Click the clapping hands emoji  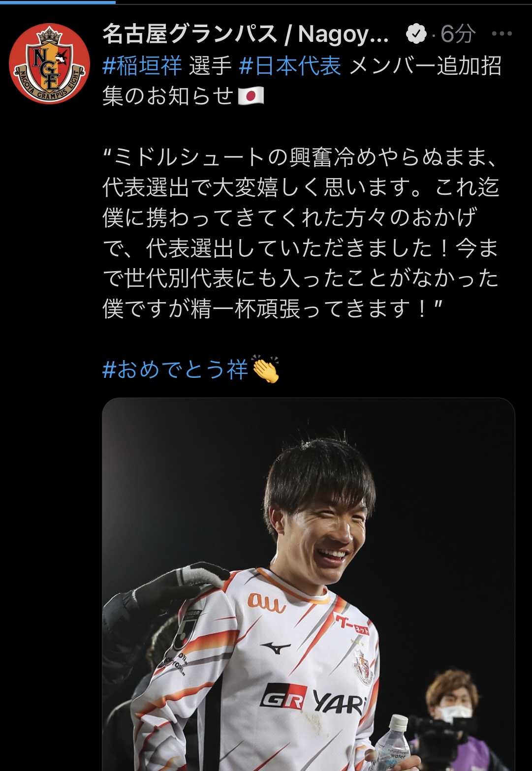[265, 369]
